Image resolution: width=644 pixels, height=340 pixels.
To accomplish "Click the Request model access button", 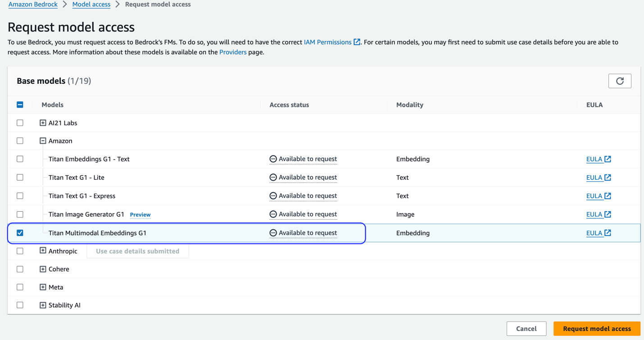I will point(596,328).
